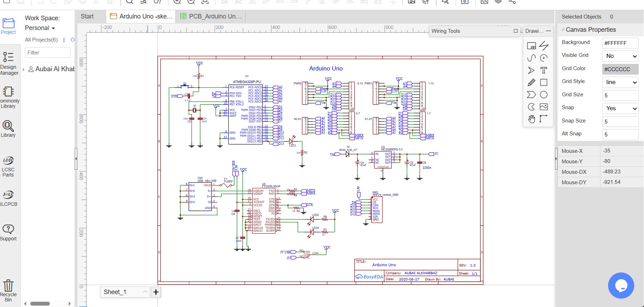Click the project panel horizontal scrollbar
Screen dimensions: 644x307
(40, 304)
